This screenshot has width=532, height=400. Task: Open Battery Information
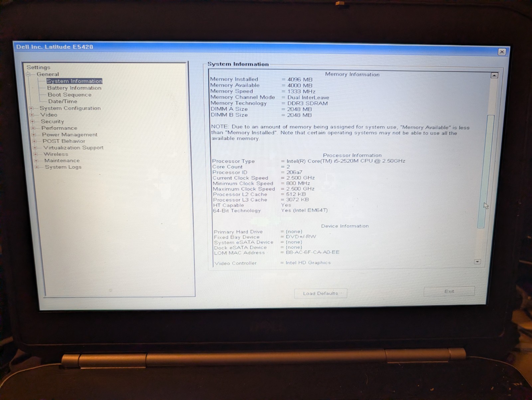tap(74, 88)
